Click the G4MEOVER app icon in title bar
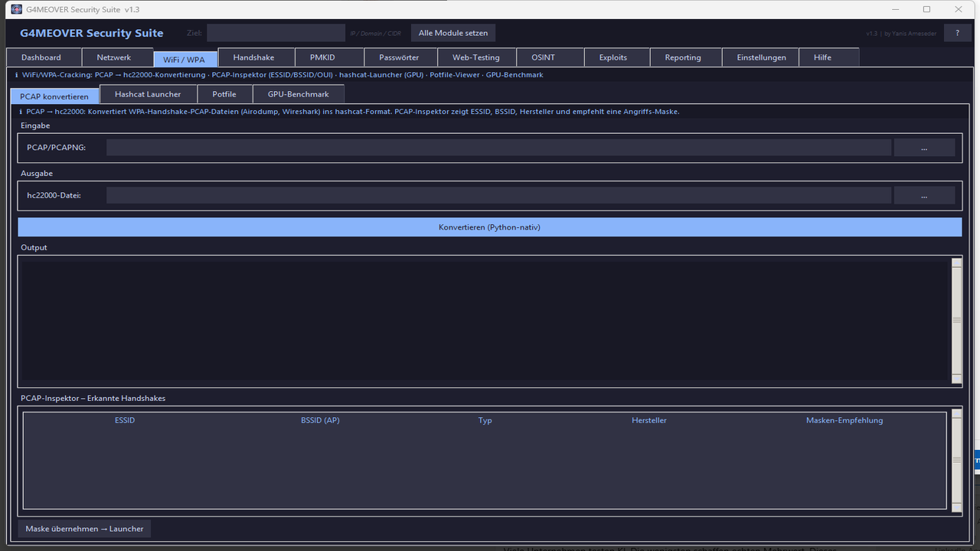This screenshot has width=980, height=551. 16,9
